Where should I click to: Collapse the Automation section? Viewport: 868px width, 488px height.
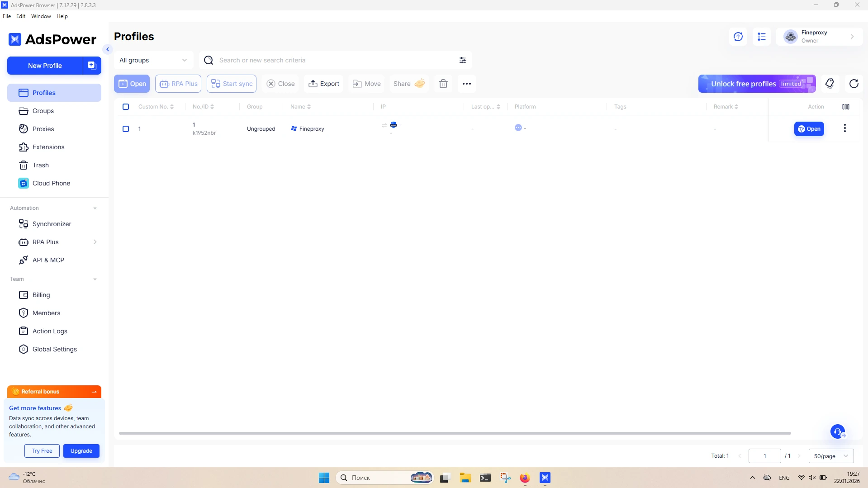point(95,208)
